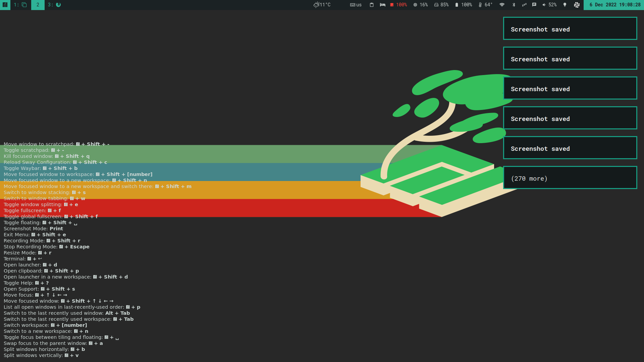Image resolution: width=644 pixels, height=362 pixels.
Task: Open the Wi-Fi network icon
Action: [x=502, y=5]
